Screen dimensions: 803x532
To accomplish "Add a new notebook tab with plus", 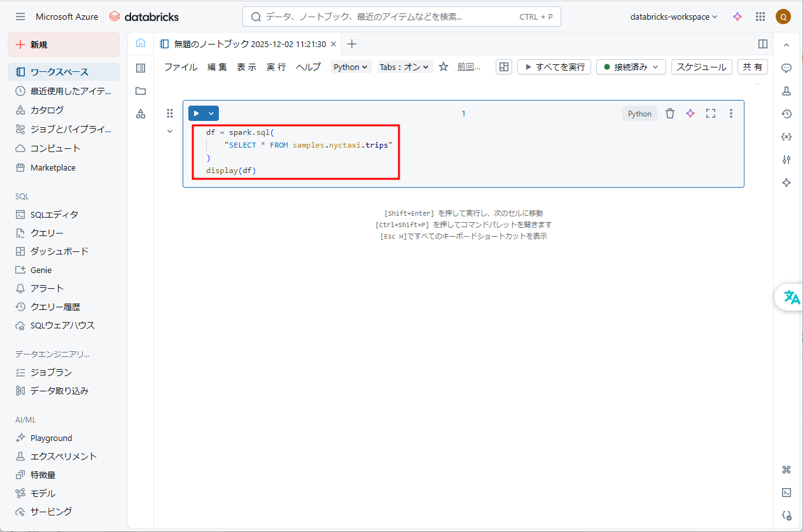I will tap(352, 44).
